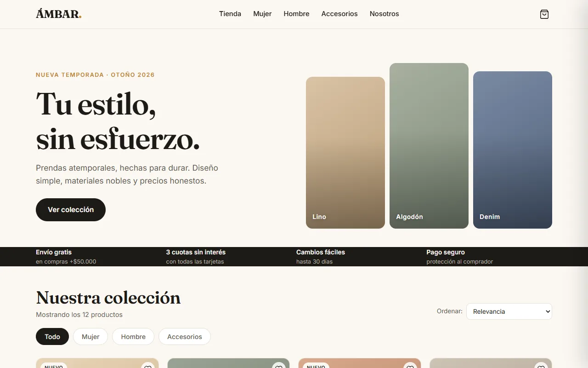Click the 'Nuestra colección' heading
The image size is (588, 368).
click(x=108, y=298)
